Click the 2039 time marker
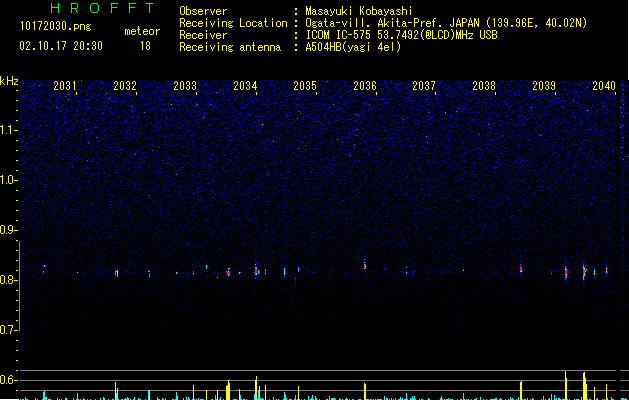Viewport: 629px width, 400px height. click(x=544, y=86)
